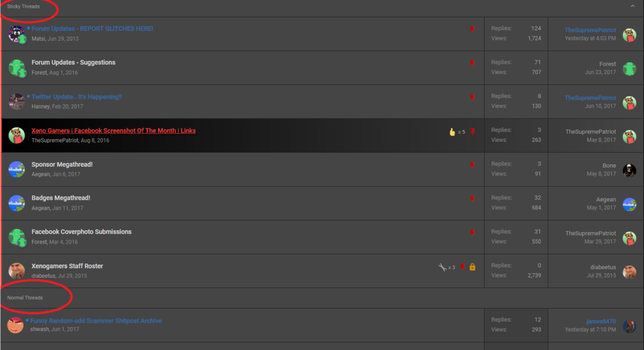Click Mar 29, 2017 last post date
Screen dimensions: 644x350
[600, 242]
